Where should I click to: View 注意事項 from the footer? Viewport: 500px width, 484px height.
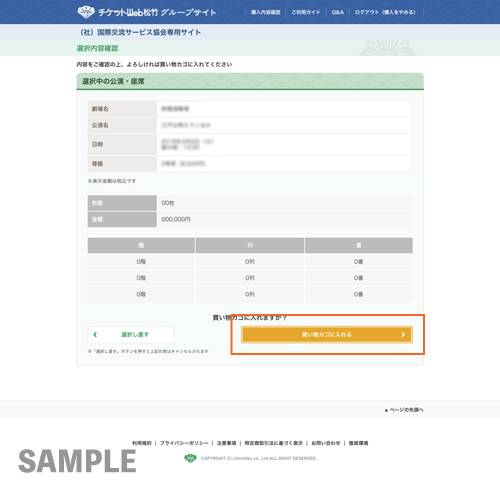click(226, 443)
